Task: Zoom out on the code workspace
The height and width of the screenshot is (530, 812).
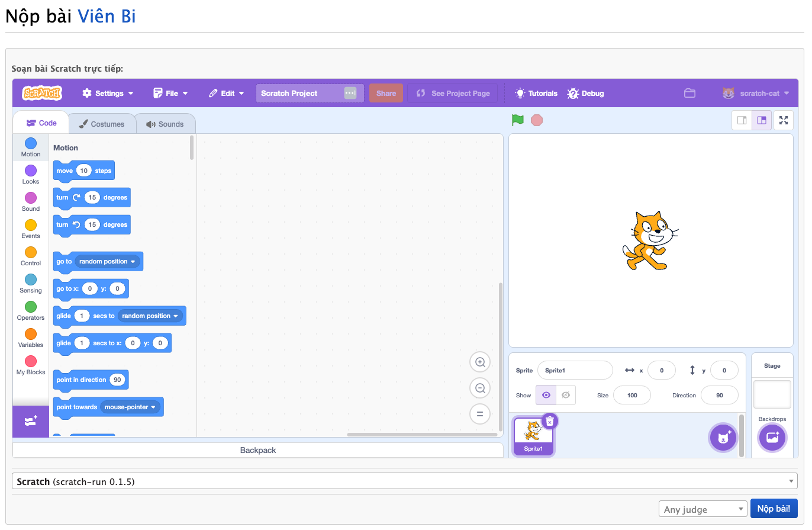Action: [x=480, y=388]
